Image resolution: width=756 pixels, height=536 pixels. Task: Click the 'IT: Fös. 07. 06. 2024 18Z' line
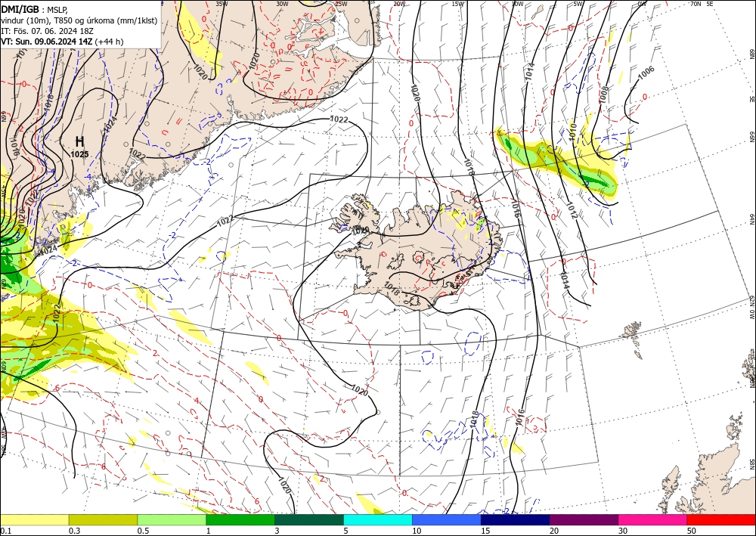click(x=47, y=31)
